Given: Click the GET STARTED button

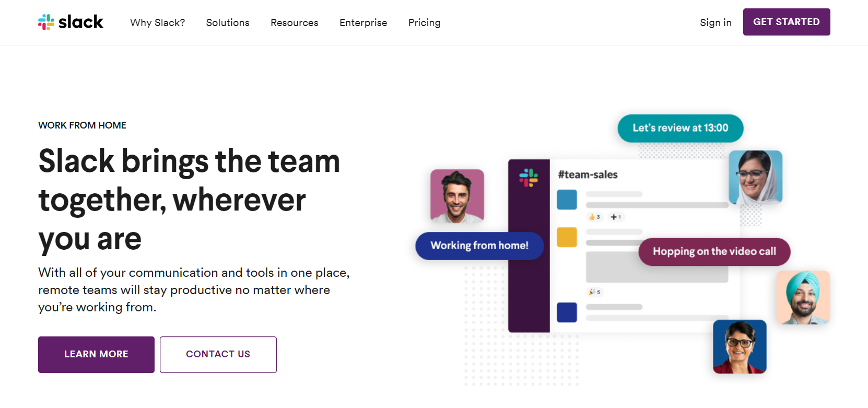Looking at the screenshot, I should click(x=787, y=22).
